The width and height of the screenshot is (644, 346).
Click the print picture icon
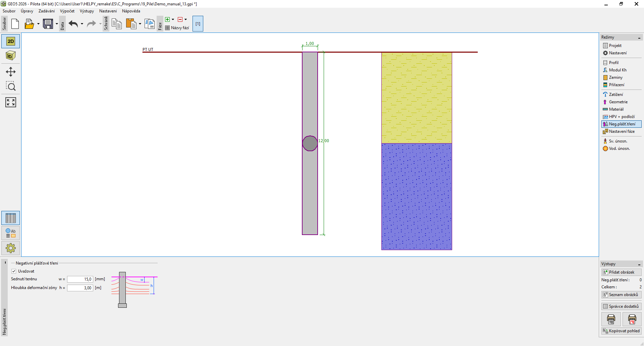(x=611, y=319)
